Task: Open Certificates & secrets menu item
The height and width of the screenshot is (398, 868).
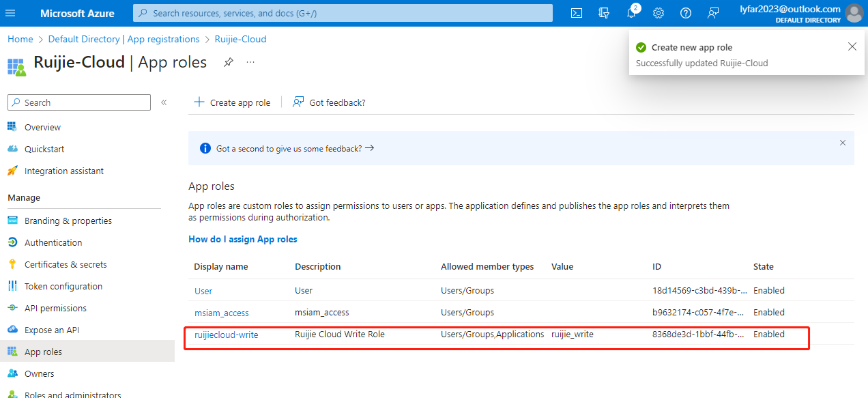Action: [x=66, y=264]
